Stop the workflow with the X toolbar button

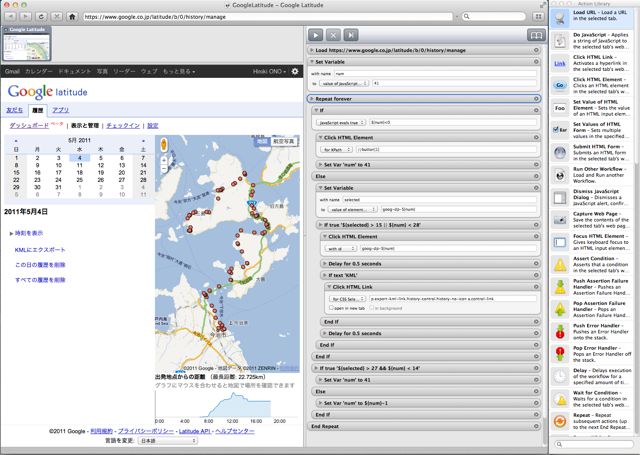333,35
